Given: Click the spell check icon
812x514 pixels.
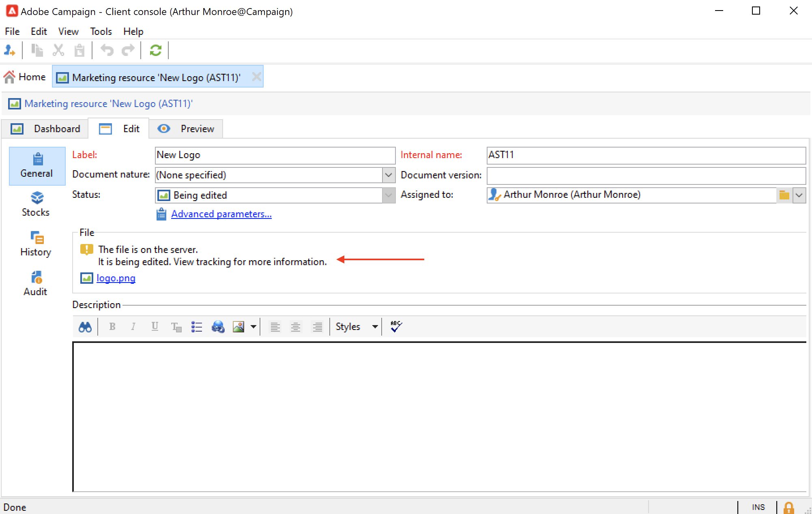Looking at the screenshot, I should point(396,326).
